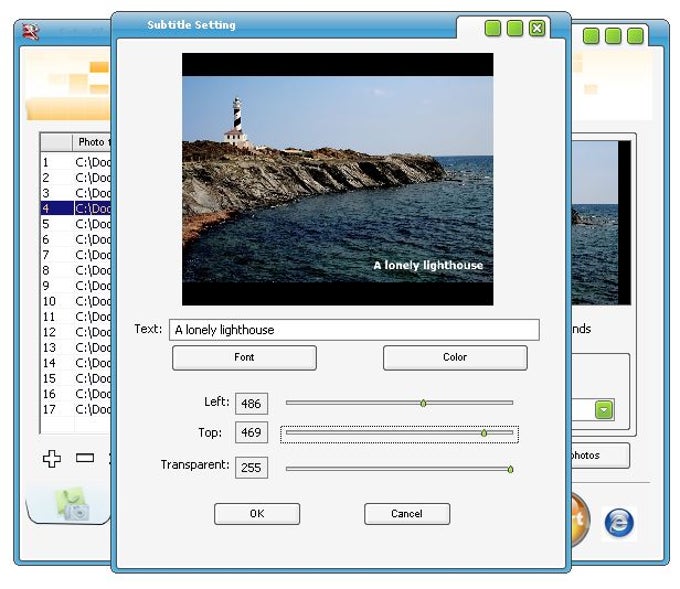
Task: Click the app logo icon in main window title bar
Action: 30,31
